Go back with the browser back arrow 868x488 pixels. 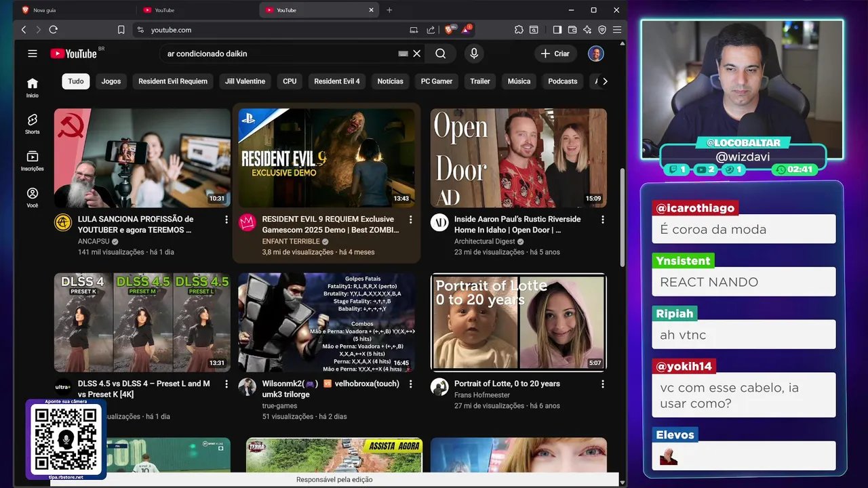click(x=24, y=30)
